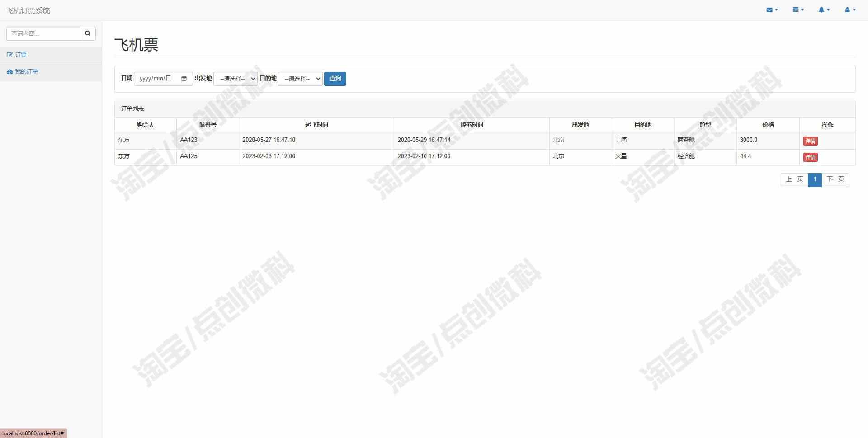868x438 pixels.
Task: Go to 下一页 next page
Action: 835,179
